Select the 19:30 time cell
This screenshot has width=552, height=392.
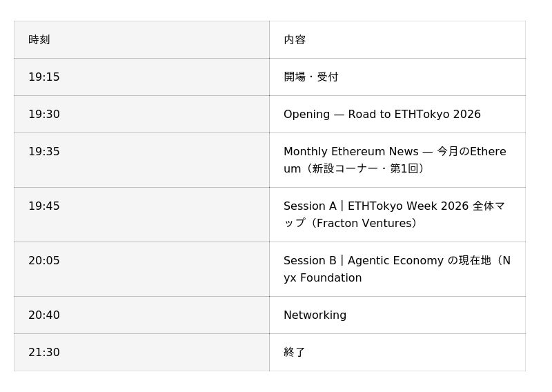[141, 115]
